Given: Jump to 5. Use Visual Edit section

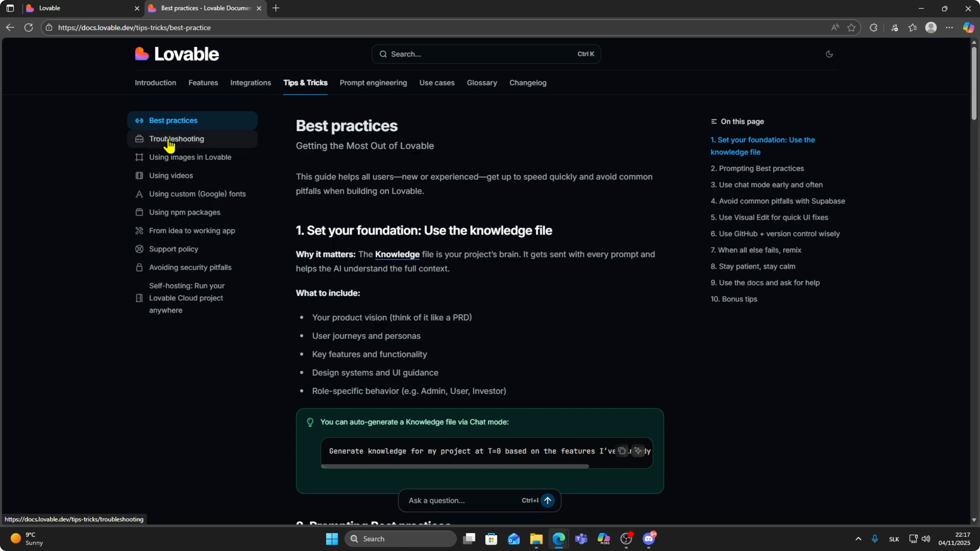Looking at the screenshot, I should (x=769, y=217).
